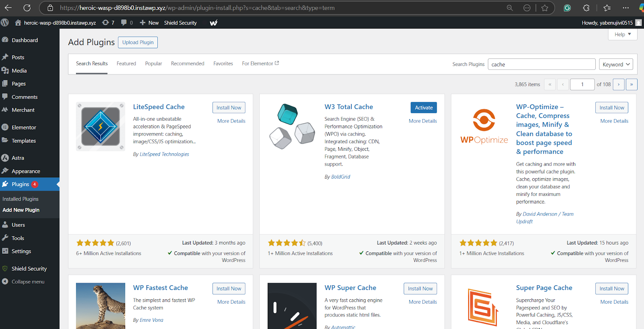Click the user avatar next to Howdy
This screenshot has height=329, width=644.
pos(638,23)
